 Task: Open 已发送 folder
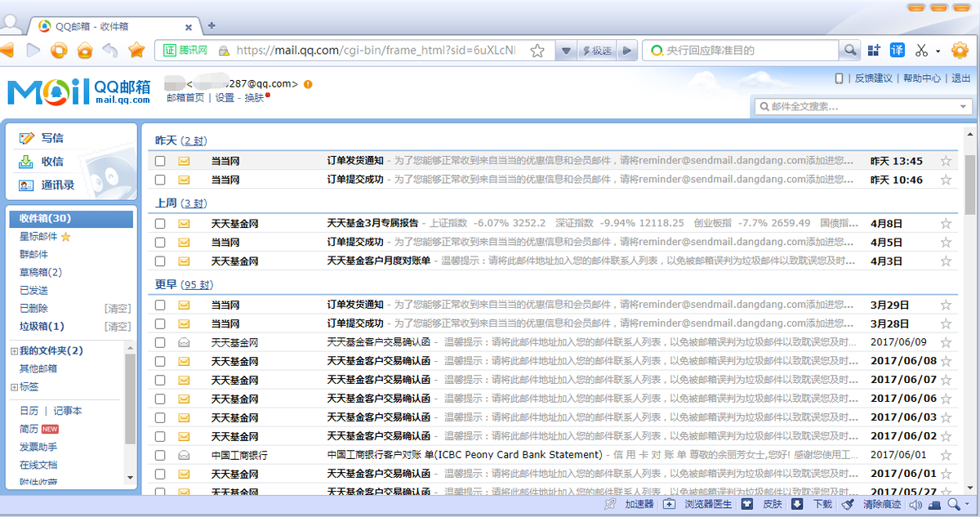[x=33, y=291]
